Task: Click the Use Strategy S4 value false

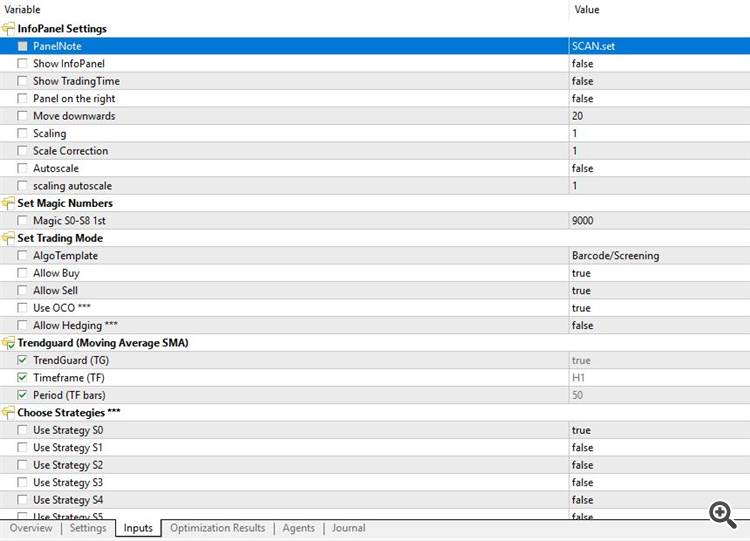Action: coord(583,500)
